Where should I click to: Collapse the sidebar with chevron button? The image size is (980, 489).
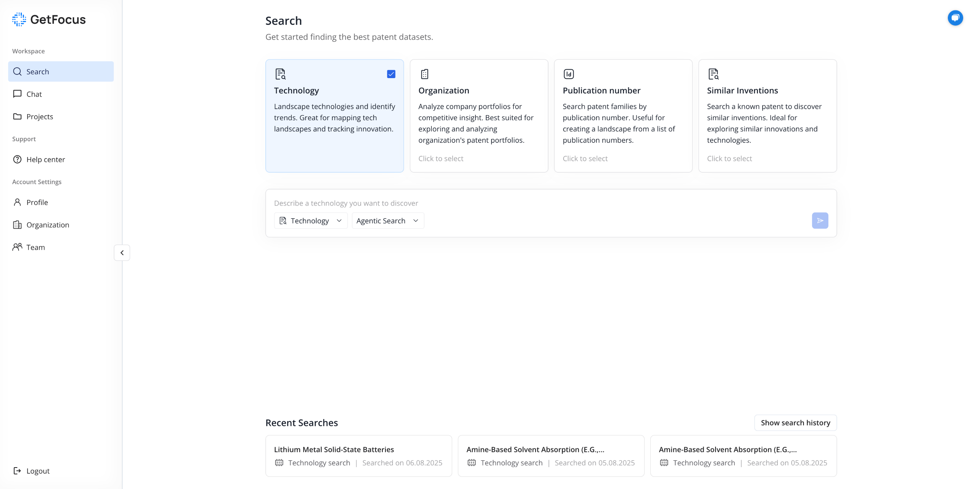tap(122, 253)
